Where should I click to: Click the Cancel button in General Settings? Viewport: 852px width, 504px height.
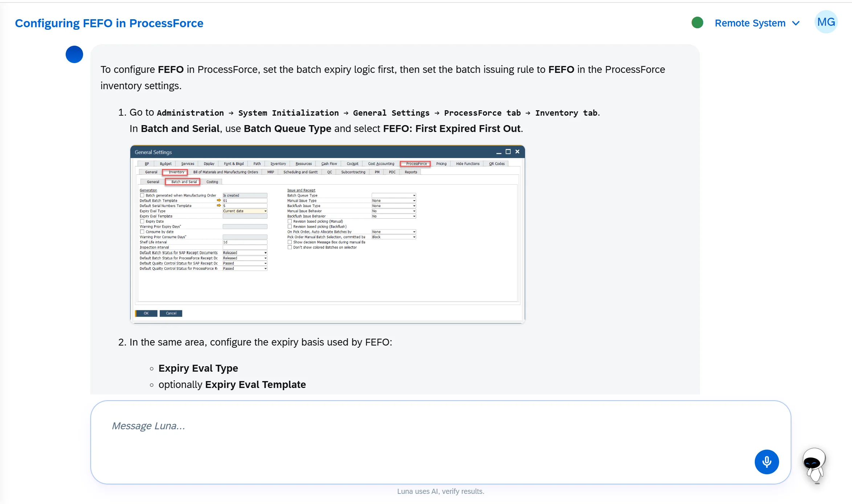(x=171, y=313)
